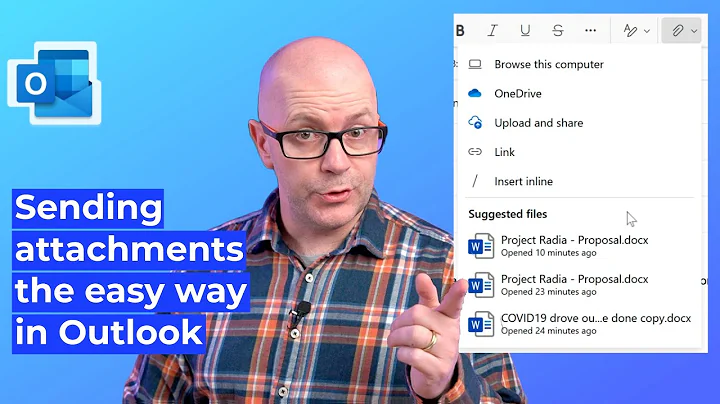Click Word icon beside COVID19 document
Viewport: 720px width, 404px height.
pos(481,325)
